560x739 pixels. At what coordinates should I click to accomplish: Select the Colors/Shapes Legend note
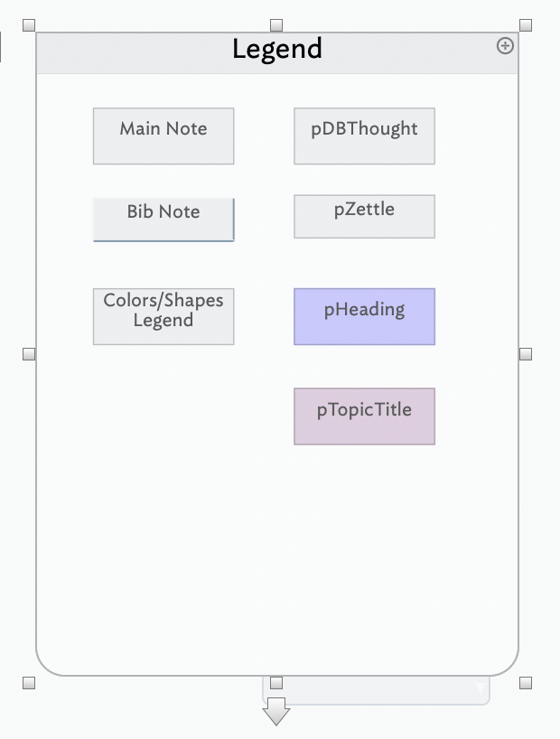pyautogui.click(x=163, y=316)
